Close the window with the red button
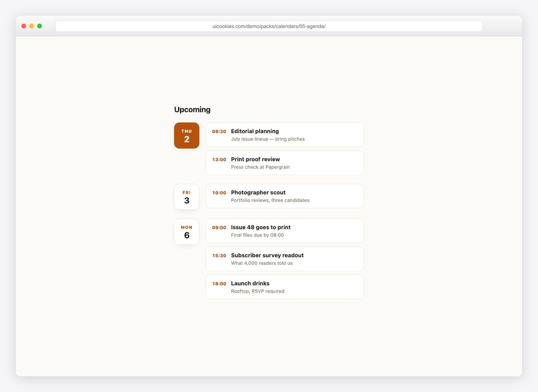Screen dimensions: 538x392 tap(24, 26)
